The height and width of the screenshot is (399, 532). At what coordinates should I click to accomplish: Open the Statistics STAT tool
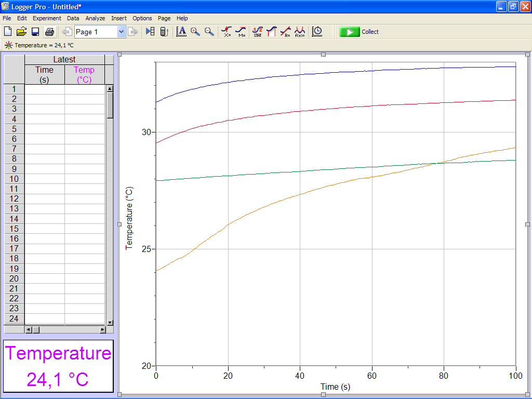coord(258,32)
